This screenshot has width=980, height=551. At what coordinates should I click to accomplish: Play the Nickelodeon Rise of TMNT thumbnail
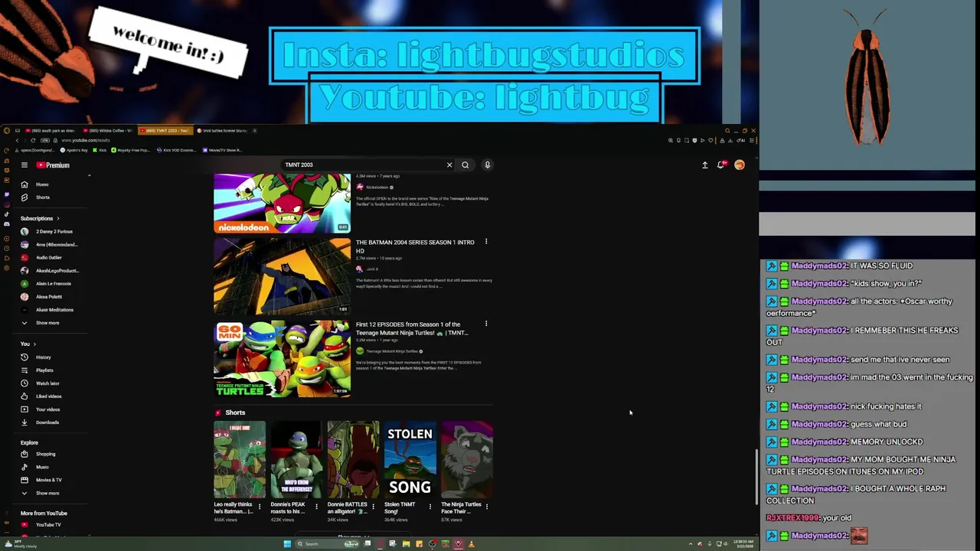click(282, 203)
